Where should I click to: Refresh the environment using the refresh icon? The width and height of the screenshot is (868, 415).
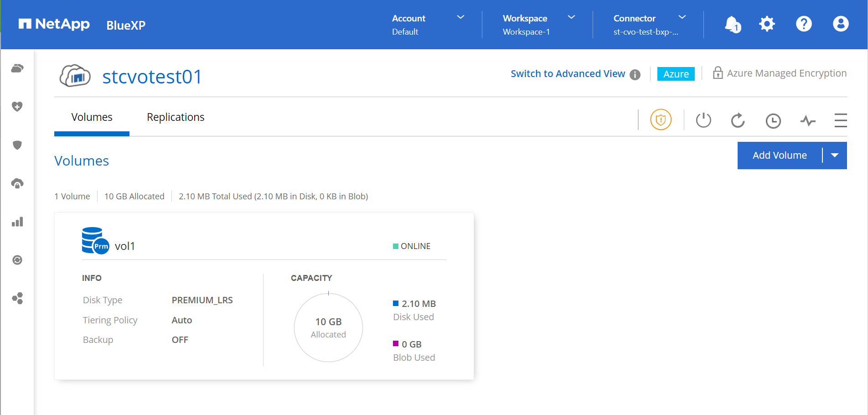[x=738, y=120]
